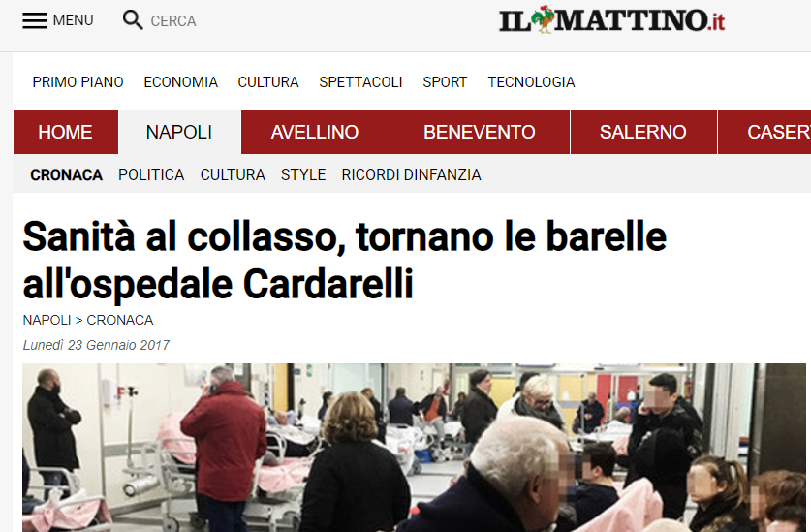Open the CRONACA subsection link
Screen dimensions: 811x532
point(66,175)
